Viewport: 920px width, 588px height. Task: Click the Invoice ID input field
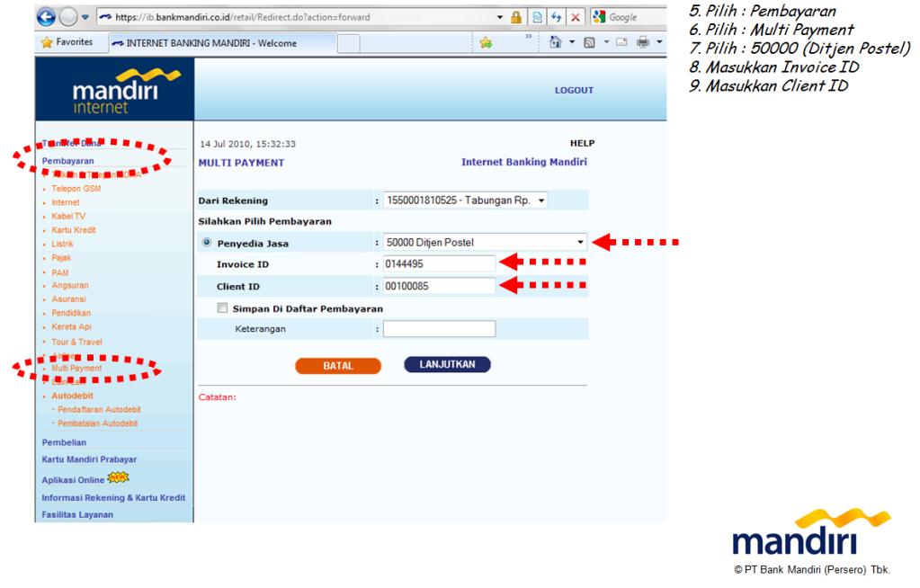(439, 264)
